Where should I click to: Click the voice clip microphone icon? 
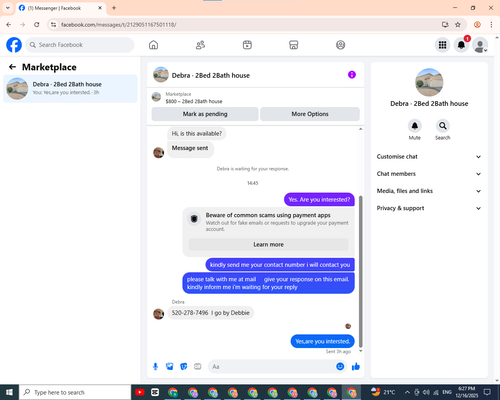[x=155, y=367]
